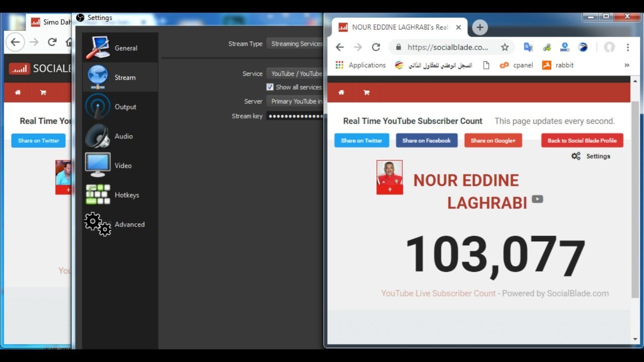Open Google Translate extension icon
This screenshot has width=644, height=362.
tap(528, 47)
